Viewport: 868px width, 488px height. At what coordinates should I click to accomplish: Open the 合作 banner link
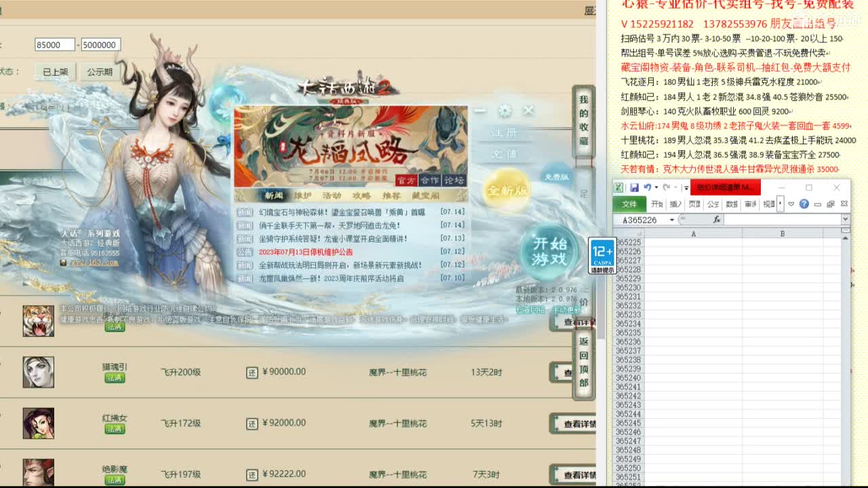[429, 180]
